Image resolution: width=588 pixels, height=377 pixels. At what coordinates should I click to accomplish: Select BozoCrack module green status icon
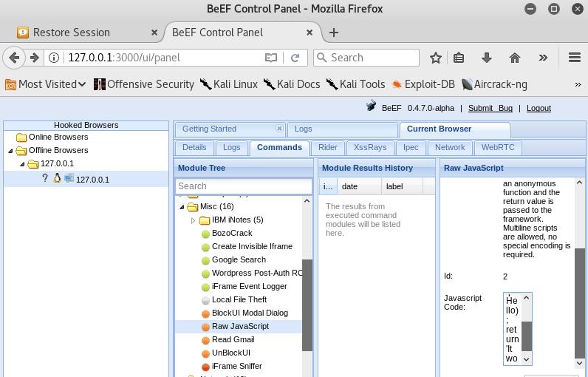(x=205, y=234)
